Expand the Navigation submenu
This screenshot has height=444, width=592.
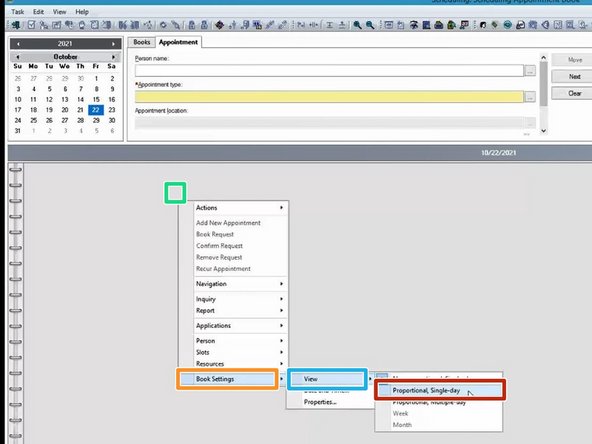[241, 284]
